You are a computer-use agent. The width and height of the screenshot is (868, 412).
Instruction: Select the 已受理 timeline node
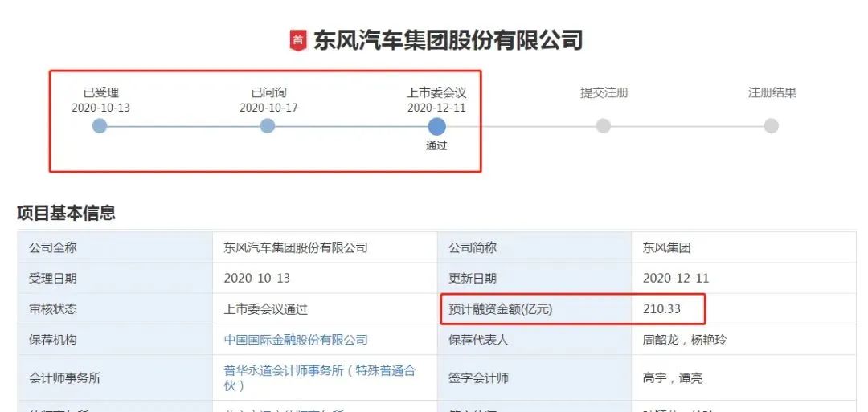100,126
